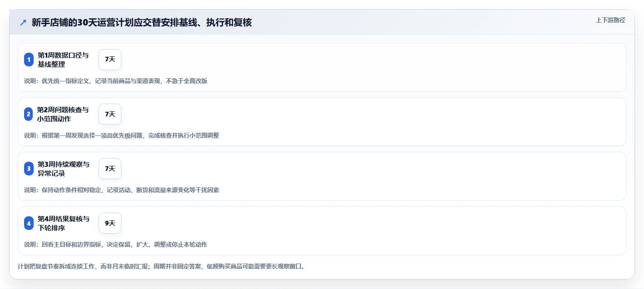Screen dimensions: 644x289
Task: Click the arrow icon beside the title
Action: tap(23, 23)
